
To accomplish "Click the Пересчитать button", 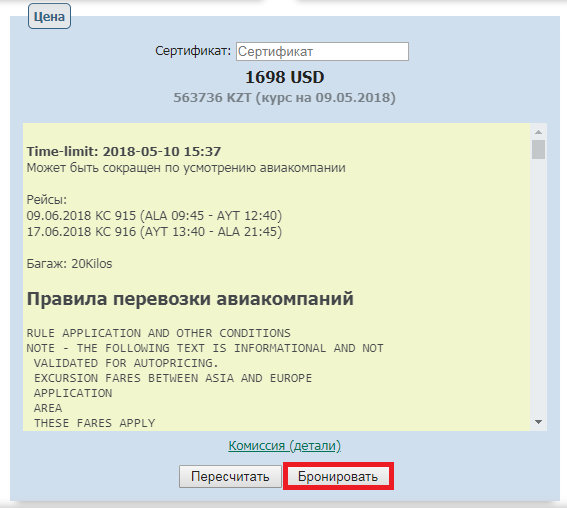I will pos(230,476).
